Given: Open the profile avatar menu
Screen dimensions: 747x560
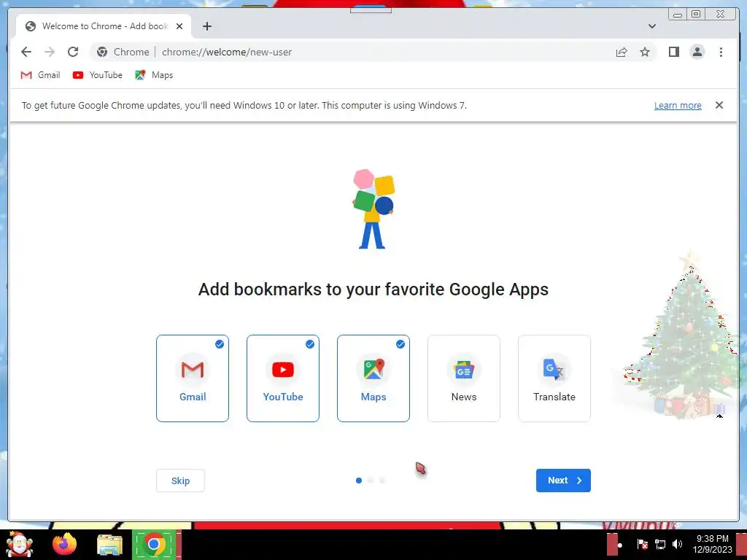Looking at the screenshot, I should tap(697, 52).
